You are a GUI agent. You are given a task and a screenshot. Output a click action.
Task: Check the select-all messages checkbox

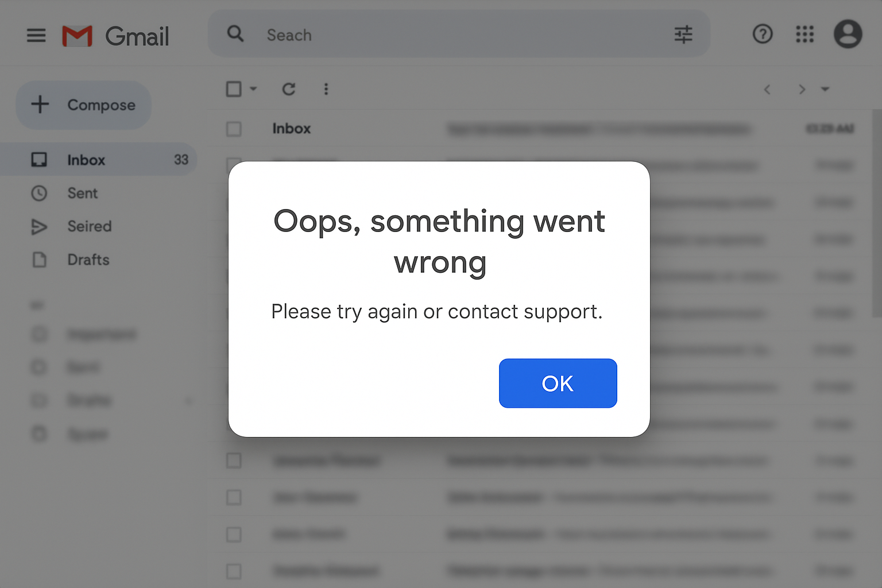point(234,89)
